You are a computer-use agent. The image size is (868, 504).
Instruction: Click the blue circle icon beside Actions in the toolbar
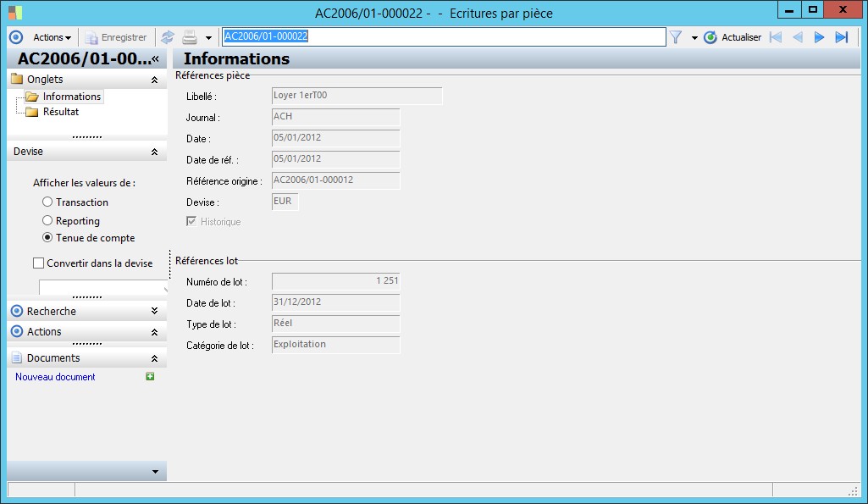(x=16, y=37)
